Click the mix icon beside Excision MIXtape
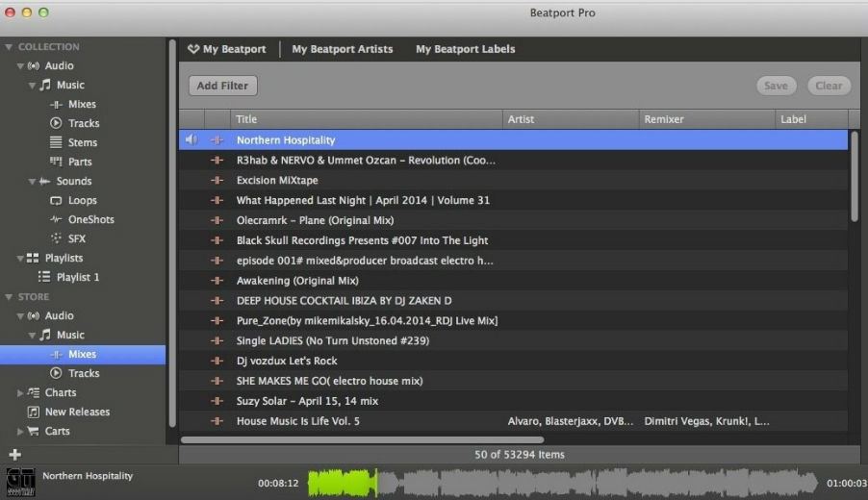The height and width of the screenshot is (500, 868). coord(217,181)
